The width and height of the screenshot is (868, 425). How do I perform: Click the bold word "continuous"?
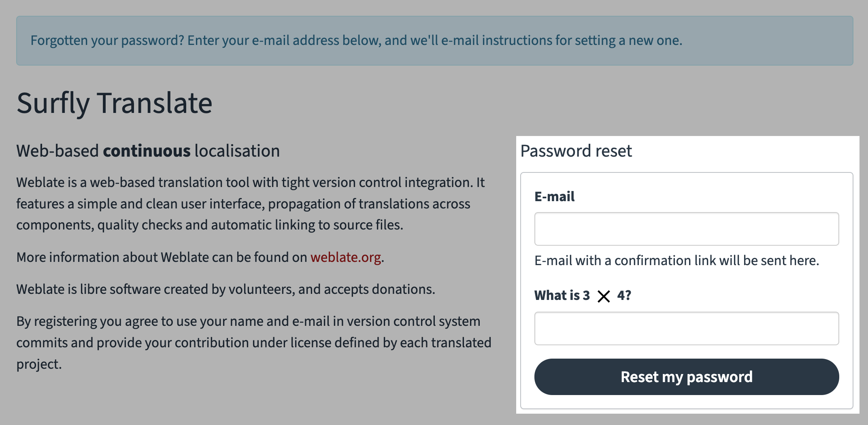tap(147, 151)
